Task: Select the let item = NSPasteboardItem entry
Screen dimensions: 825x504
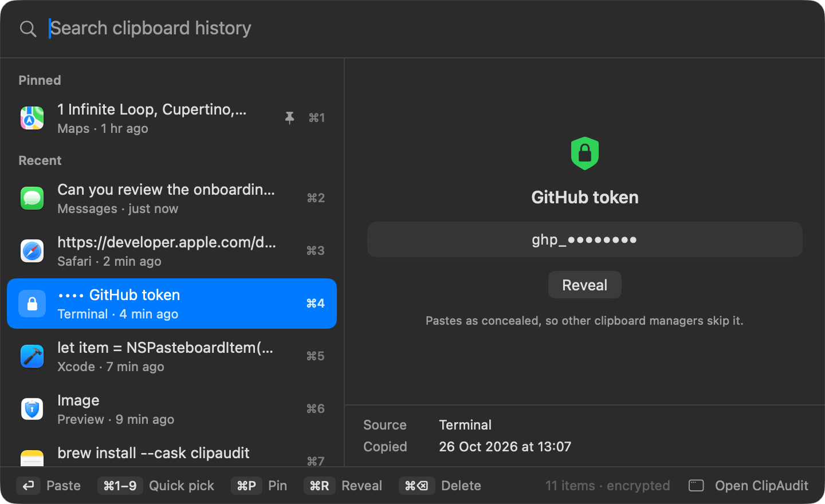Action: coord(172,356)
